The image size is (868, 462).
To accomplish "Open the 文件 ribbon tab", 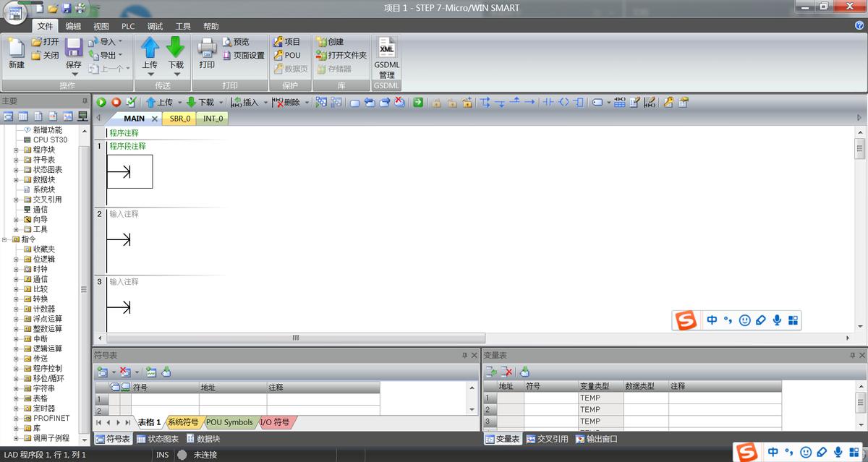I will 46,26.
